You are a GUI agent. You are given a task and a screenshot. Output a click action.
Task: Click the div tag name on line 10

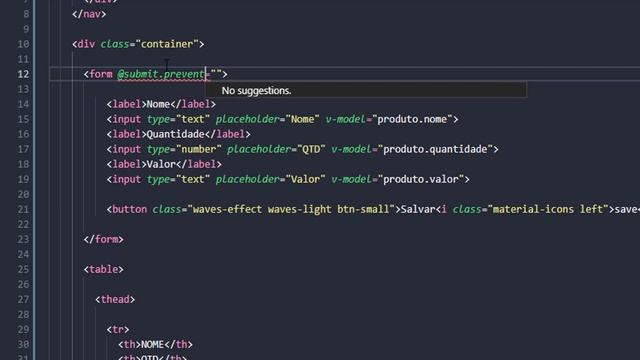[x=86, y=44]
